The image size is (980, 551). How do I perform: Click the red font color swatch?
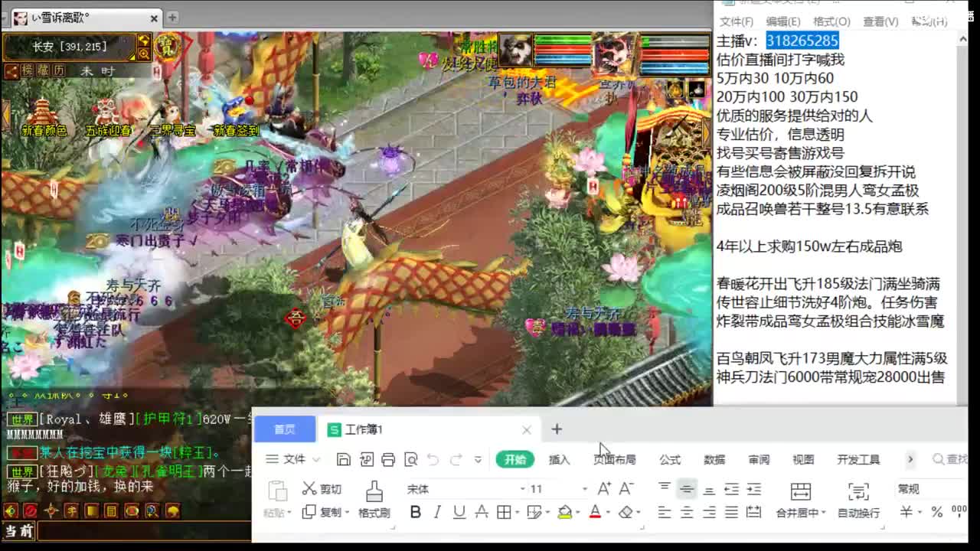pos(595,512)
